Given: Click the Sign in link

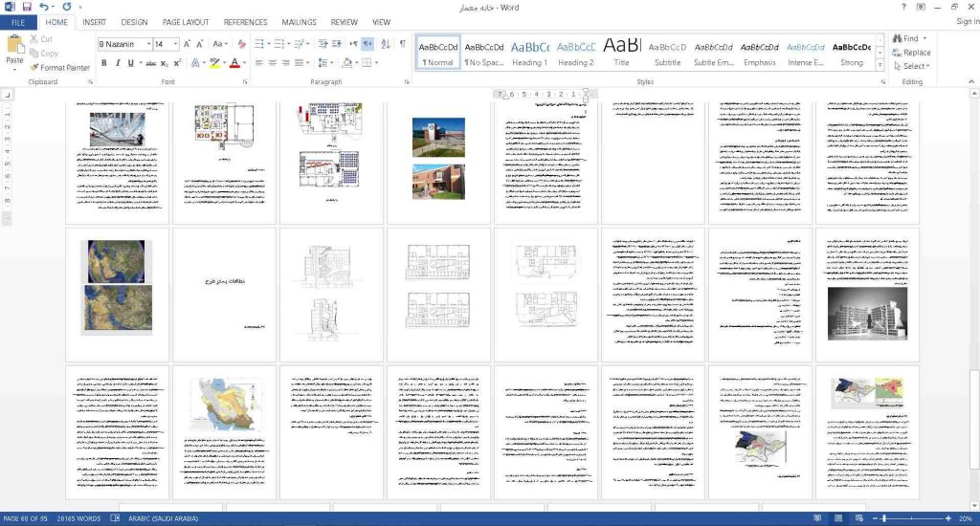Looking at the screenshot, I should [968, 22].
